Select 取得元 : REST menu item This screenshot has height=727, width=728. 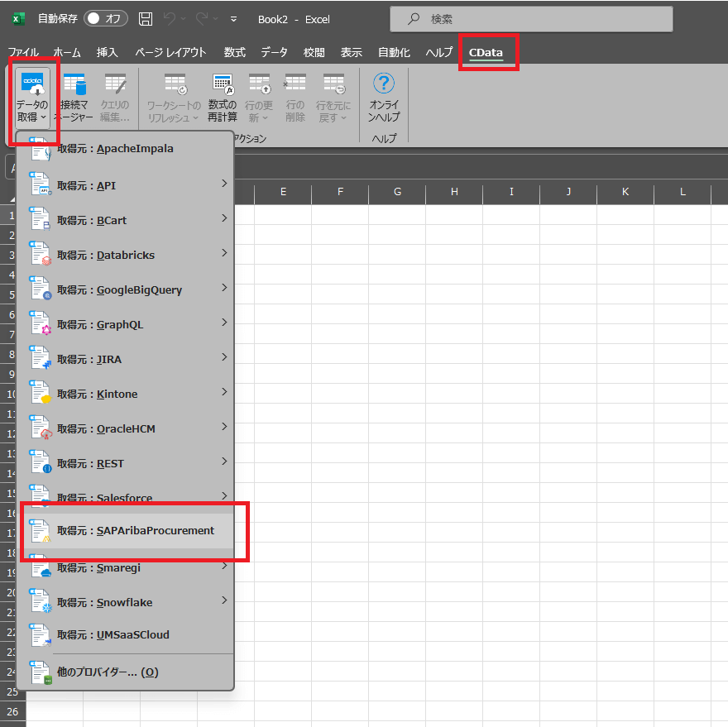(x=125, y=464)
